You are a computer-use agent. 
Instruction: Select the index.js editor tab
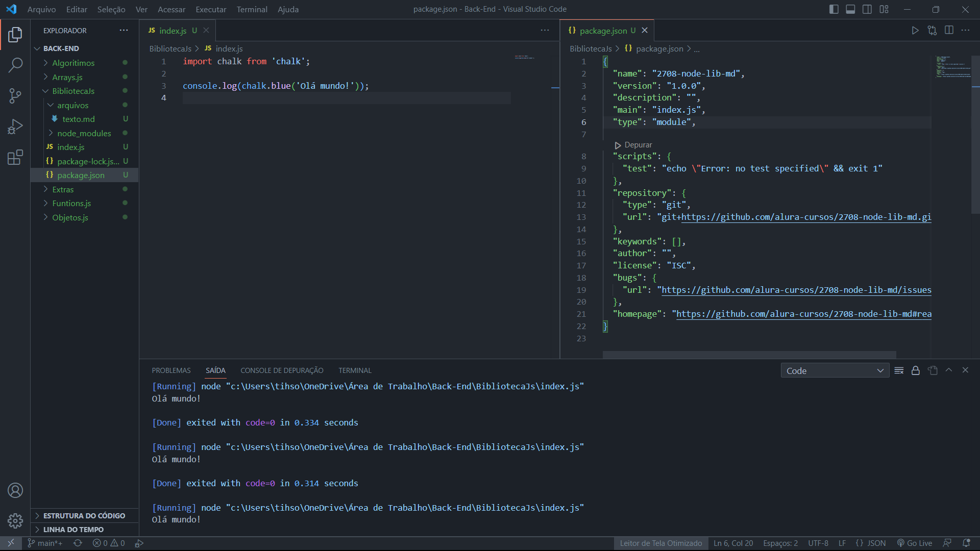[178, 31]
